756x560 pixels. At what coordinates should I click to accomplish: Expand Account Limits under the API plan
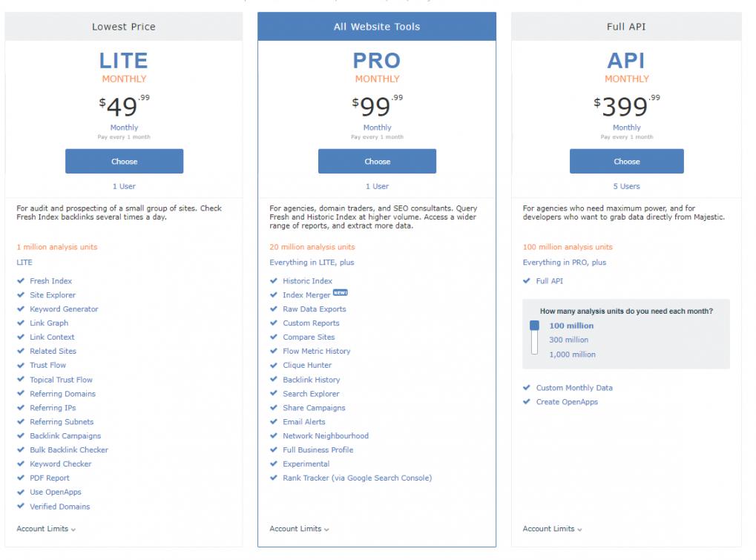552,529
